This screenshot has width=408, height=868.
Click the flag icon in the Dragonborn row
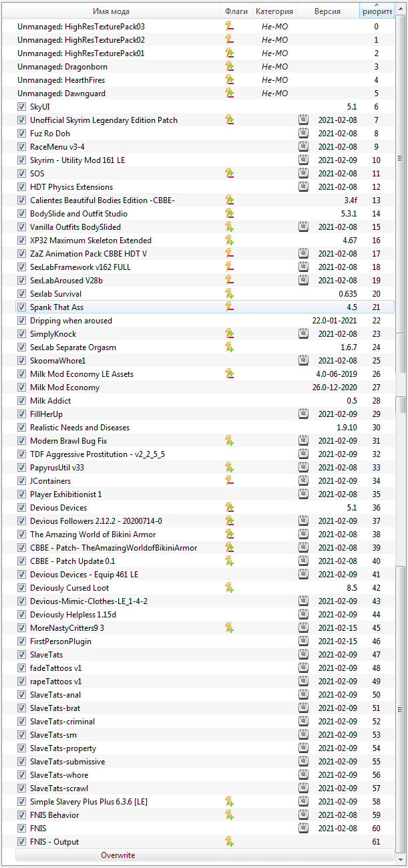[230, 67]
